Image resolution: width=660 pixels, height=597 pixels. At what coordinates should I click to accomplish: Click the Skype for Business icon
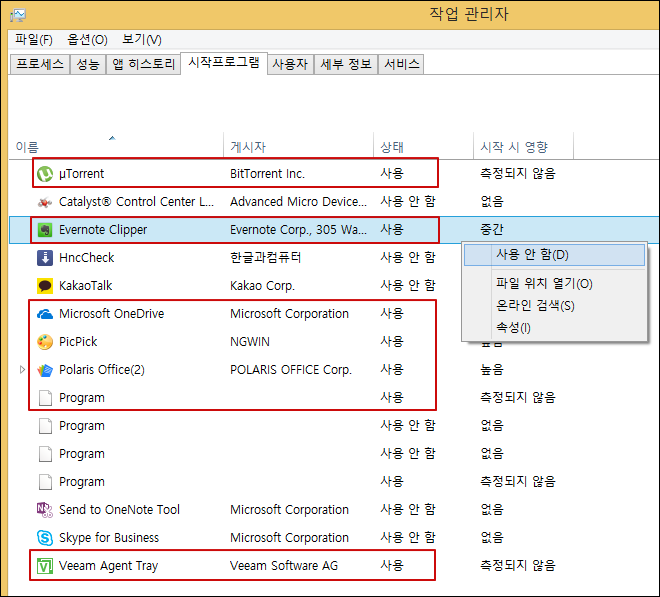tap(45, 538)
